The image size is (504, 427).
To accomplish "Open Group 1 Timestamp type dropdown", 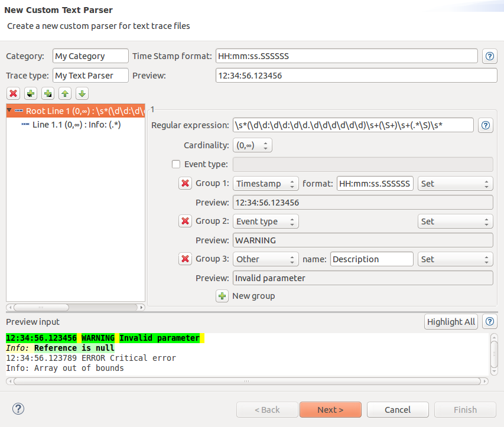I will (x=266, y=184).
